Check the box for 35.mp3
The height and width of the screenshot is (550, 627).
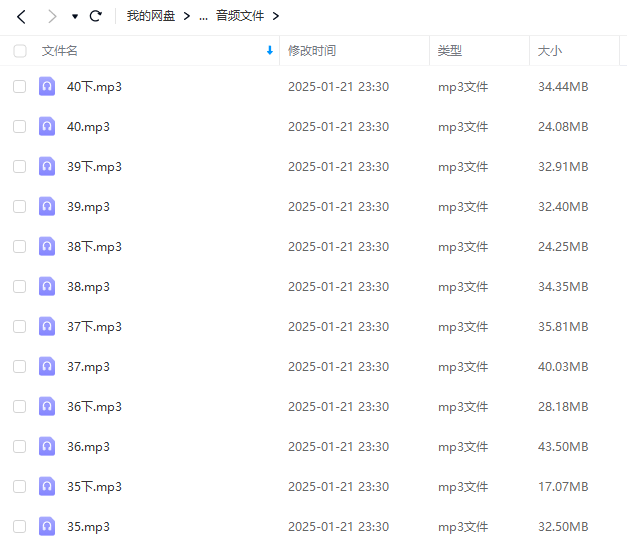coord(20,526)
